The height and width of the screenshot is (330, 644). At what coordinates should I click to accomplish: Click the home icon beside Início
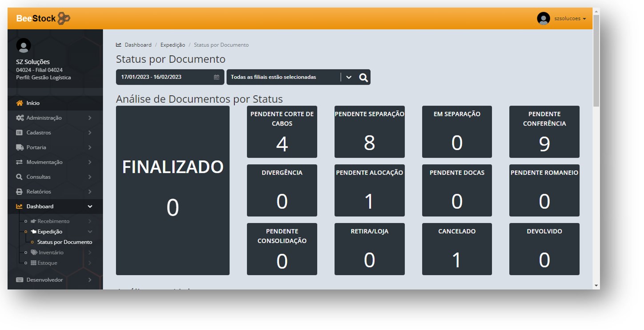point(19,103)
